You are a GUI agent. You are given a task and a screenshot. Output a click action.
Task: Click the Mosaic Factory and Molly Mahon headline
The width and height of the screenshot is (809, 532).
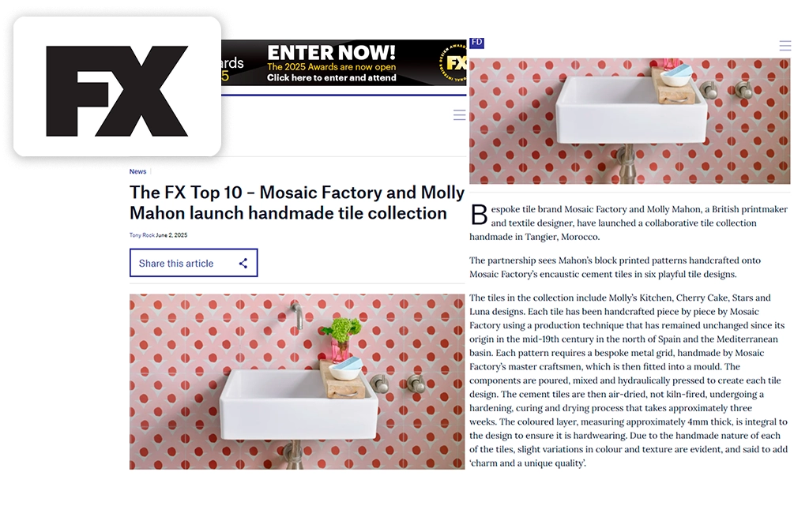[x=297, y=203]
